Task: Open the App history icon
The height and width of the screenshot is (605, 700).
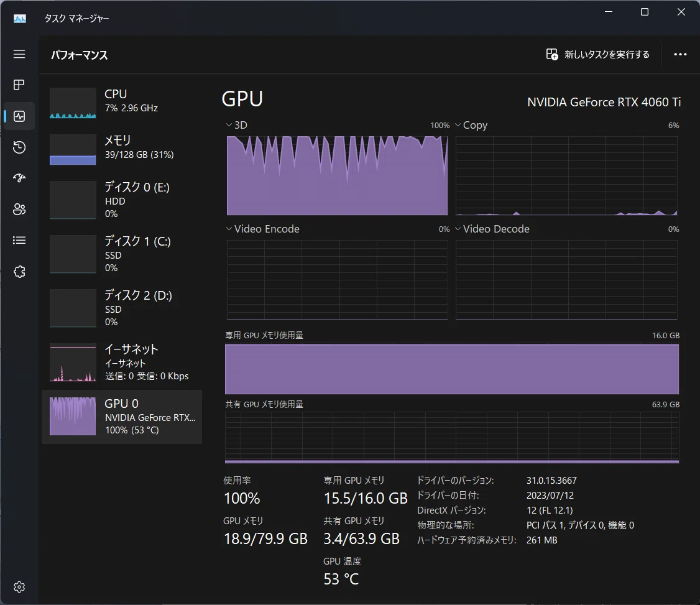Action: point(19,147)
